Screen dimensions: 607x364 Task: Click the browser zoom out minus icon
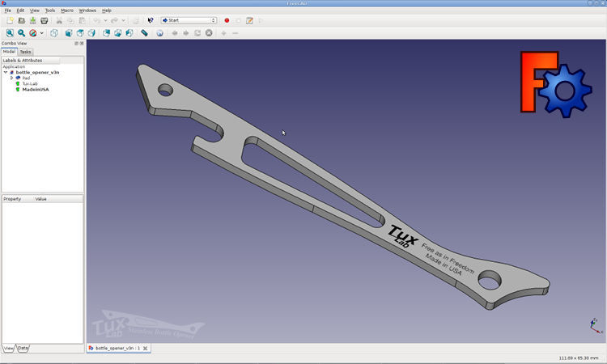point(235,33)
